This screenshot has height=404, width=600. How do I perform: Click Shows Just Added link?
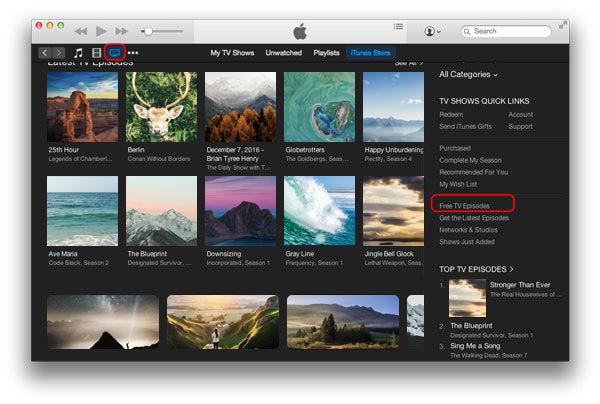[x=466, y=242]
